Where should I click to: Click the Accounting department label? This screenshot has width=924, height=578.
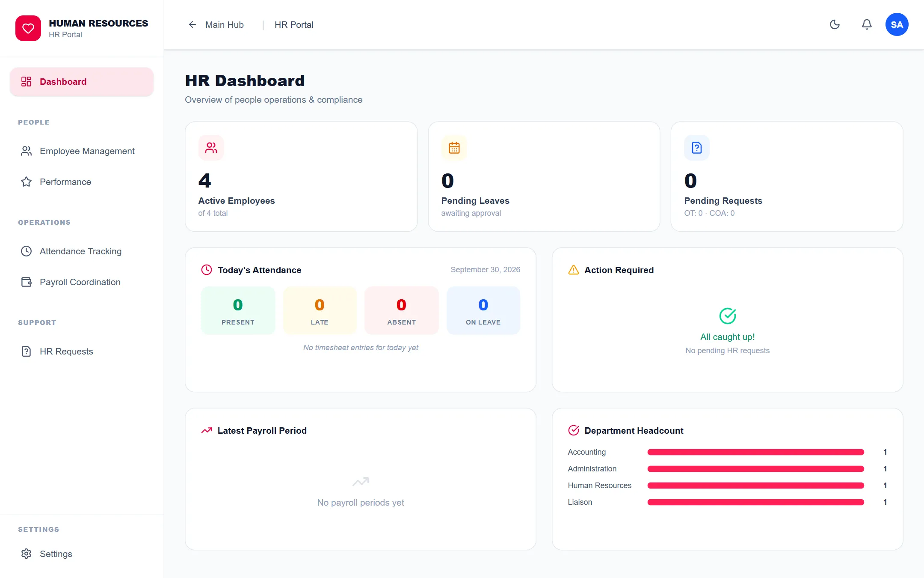586,452
